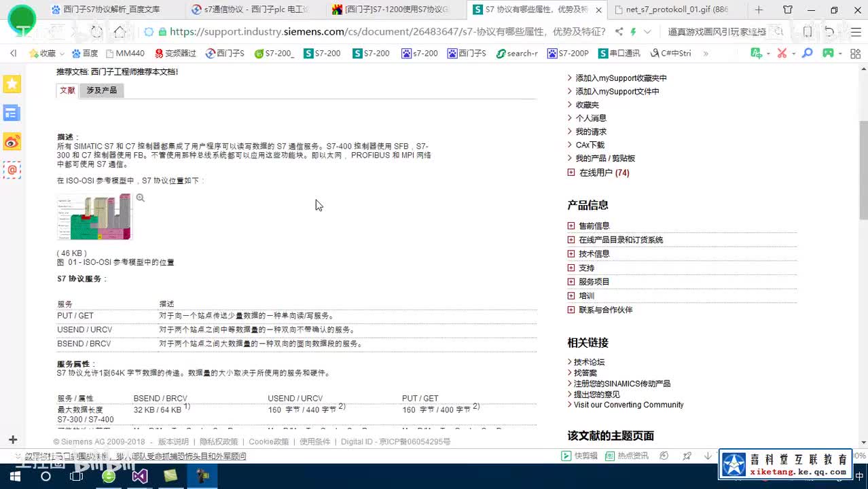Screen dimensions: 868x489
Task: Click the CAx下载 link
Action: pyautogui.click(x=590, y=145)
